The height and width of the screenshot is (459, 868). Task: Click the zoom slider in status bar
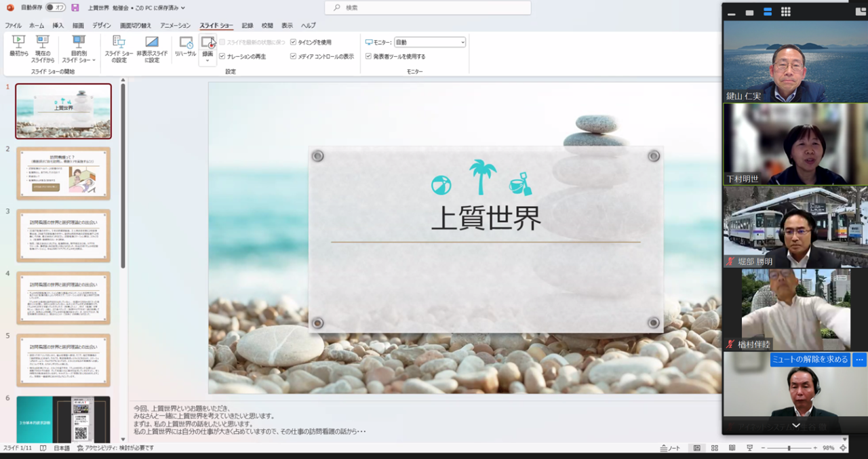[x=789, y=448]
